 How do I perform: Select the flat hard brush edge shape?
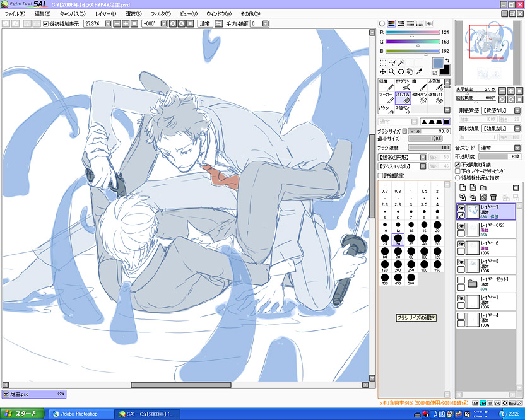(x=446, y=122)
